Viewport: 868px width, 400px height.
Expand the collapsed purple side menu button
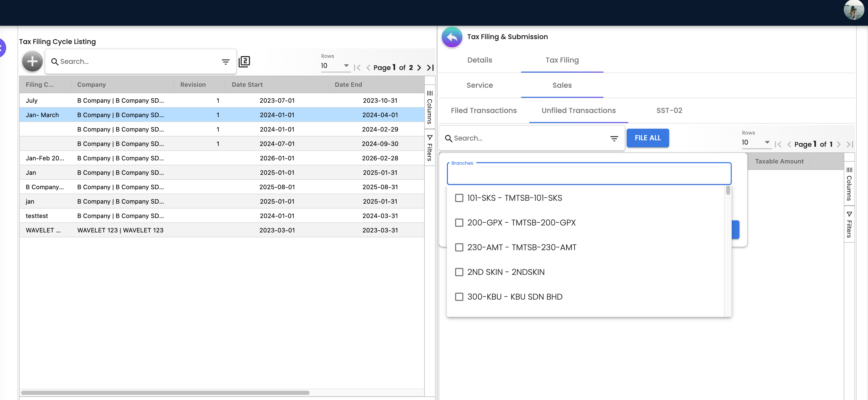2,47
